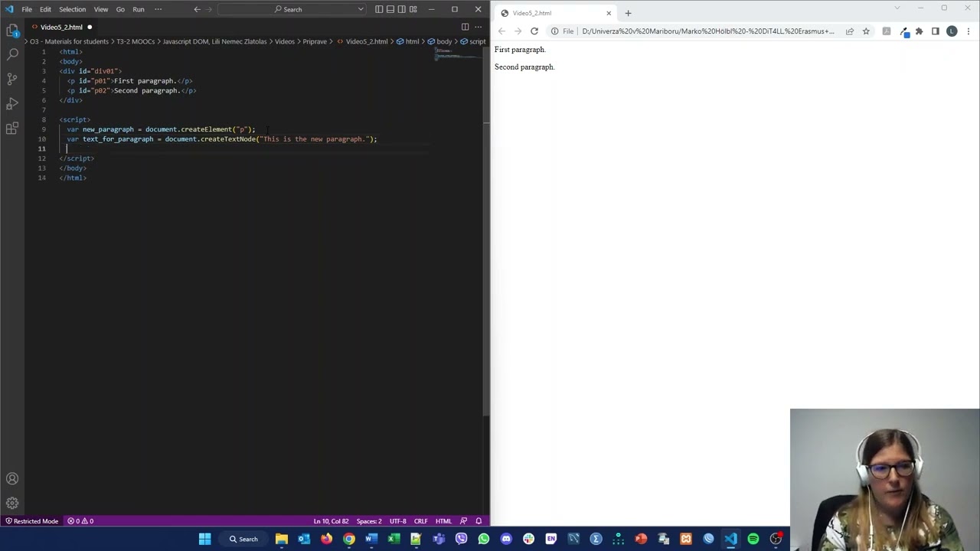Open File Explorer from the taskbar

point(282,539)
